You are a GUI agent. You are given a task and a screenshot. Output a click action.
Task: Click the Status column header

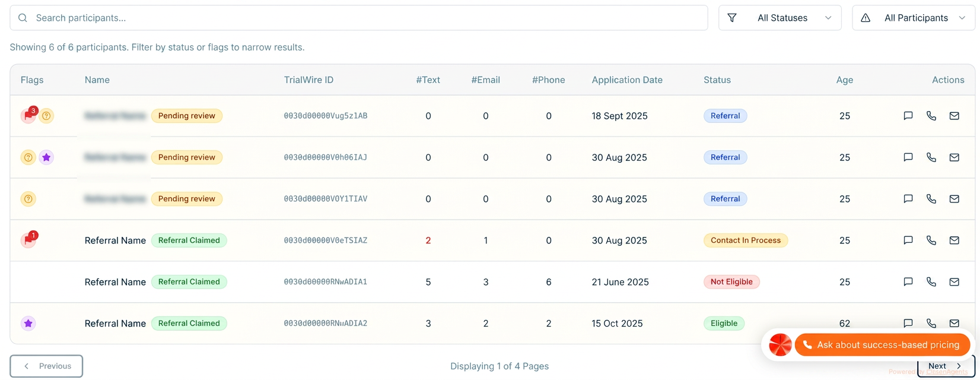click(x=717, y=80)
